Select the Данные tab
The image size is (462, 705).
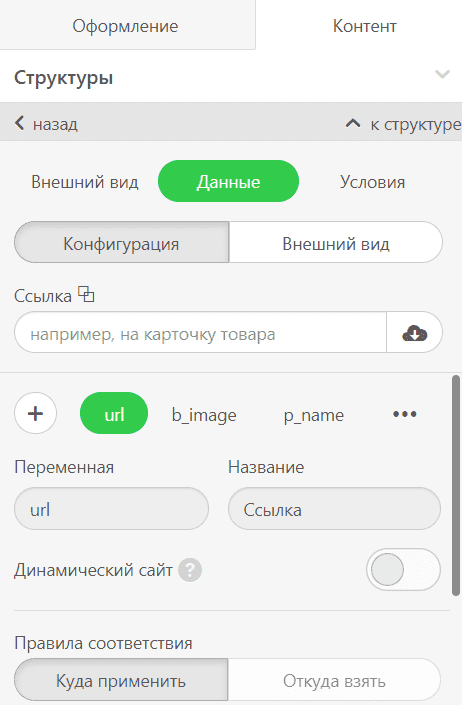228,181
